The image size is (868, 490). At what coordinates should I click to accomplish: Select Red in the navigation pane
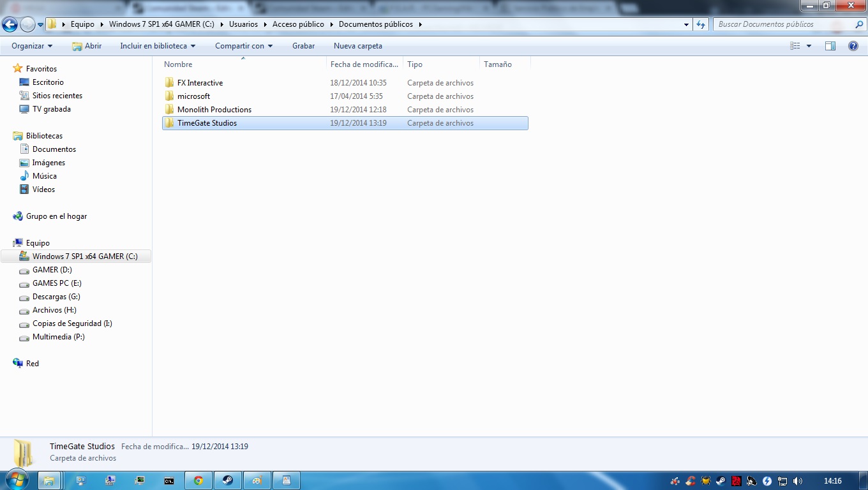33,364
